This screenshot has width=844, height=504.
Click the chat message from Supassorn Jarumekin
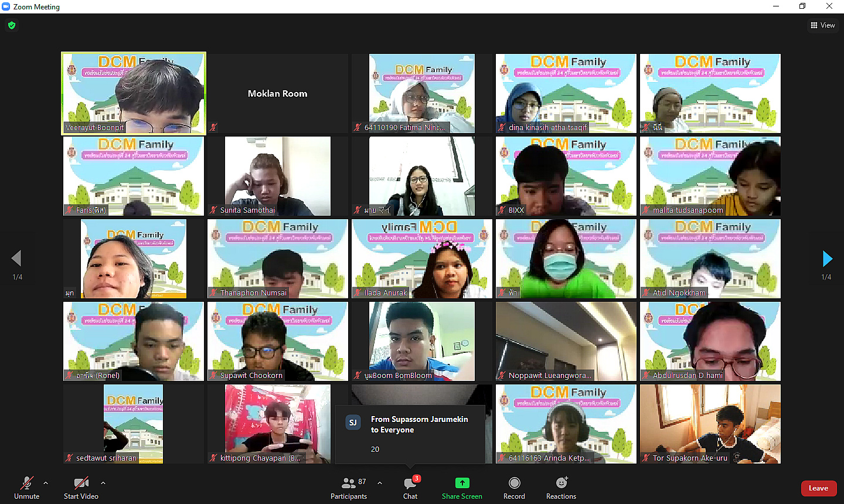pyautogui.click(x=410, y=434)
